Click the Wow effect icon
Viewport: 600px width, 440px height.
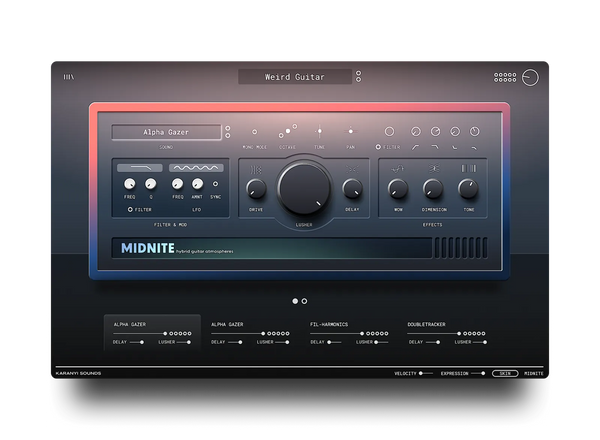coord(398,169)
